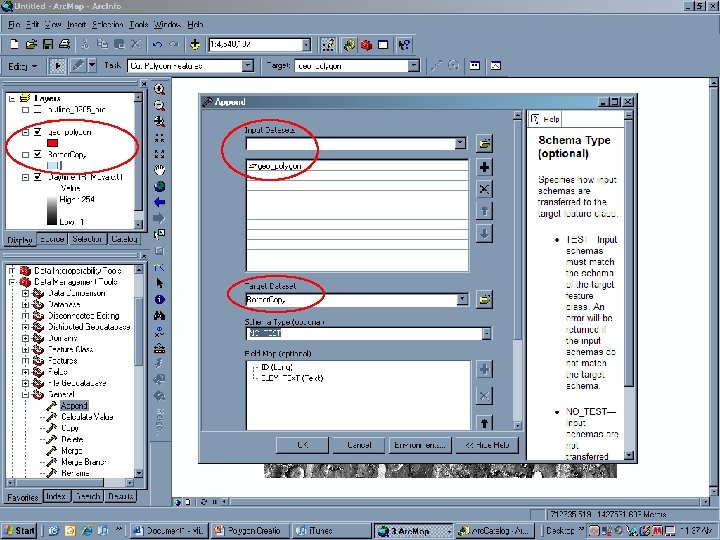Viewport: 720px width, 540px height.
Task: Open the map scale dropdown
Action: click(306, 45)
